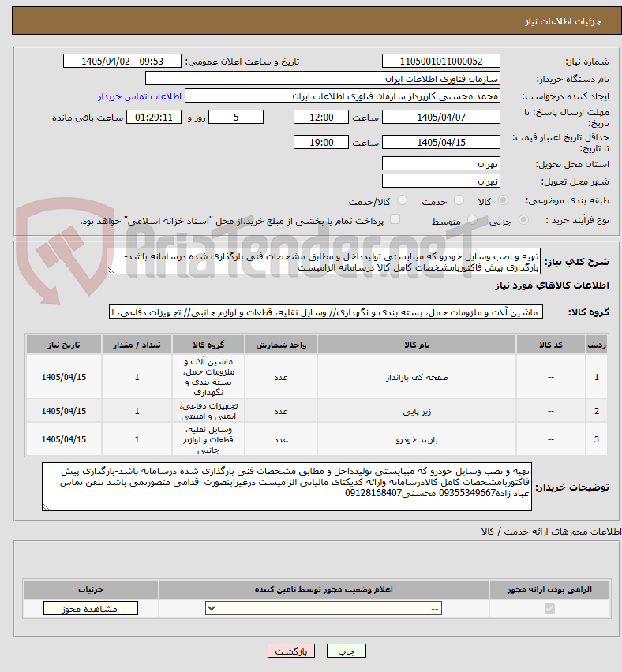The height and width of the screenshot is (672, 622).
Task: Click the شهر محل تحویل city field
Action: click(x=441, y=181)
